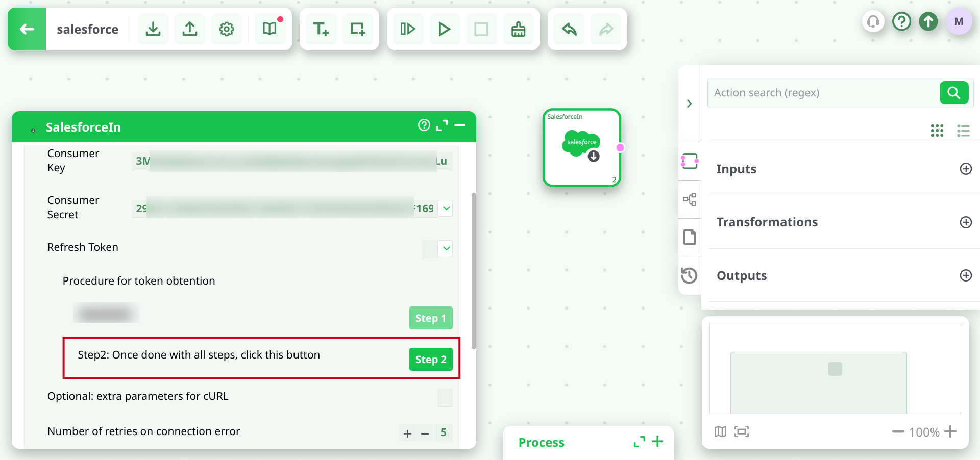Click the upload/export toolbar icon
The image size is (980, 460).
point(190,29)
